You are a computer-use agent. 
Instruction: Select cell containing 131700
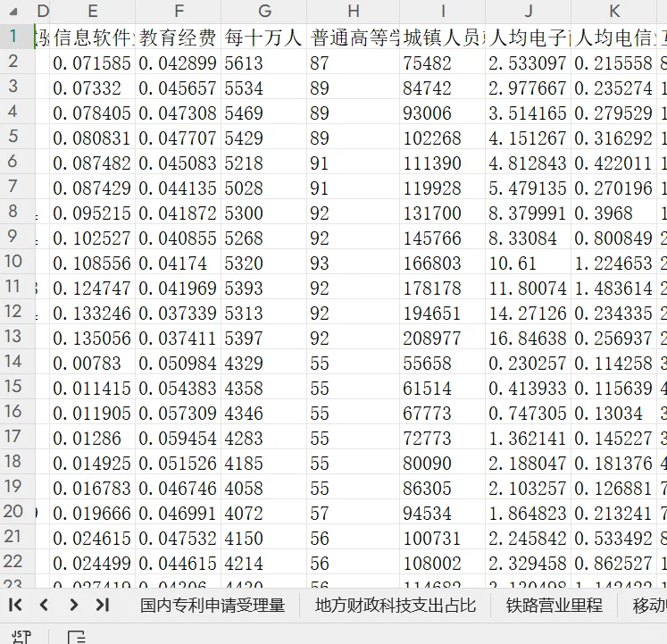point(443,213)
